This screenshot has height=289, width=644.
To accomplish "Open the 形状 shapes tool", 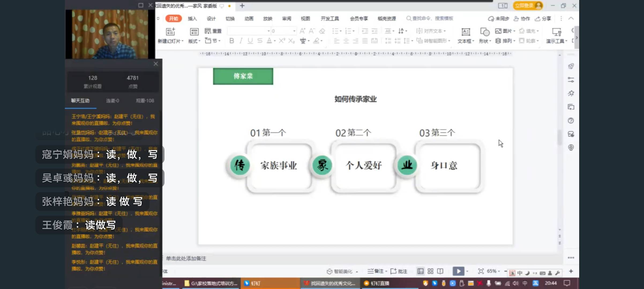I will [x=484, y=35].
